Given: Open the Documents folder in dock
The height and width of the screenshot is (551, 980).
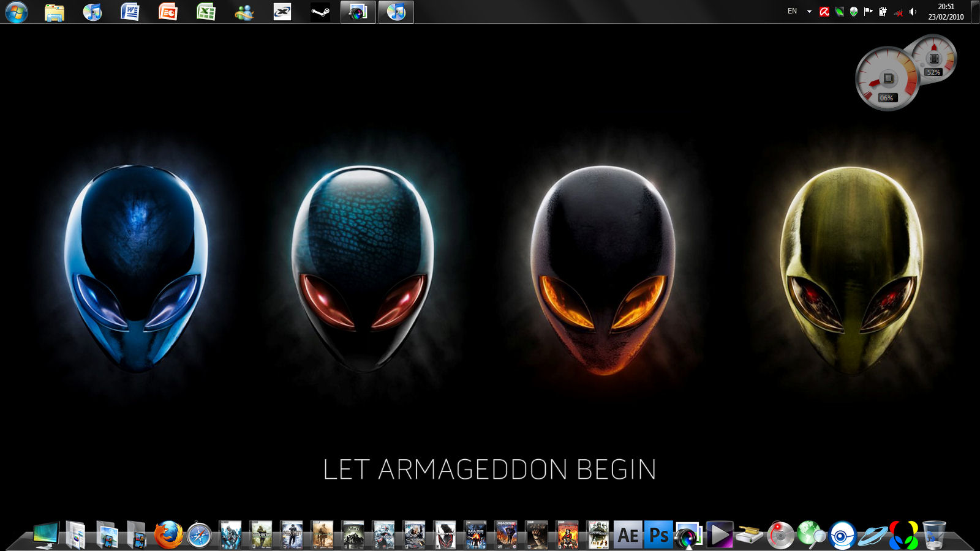Looking at the screenshot, I should pos(76,534).
